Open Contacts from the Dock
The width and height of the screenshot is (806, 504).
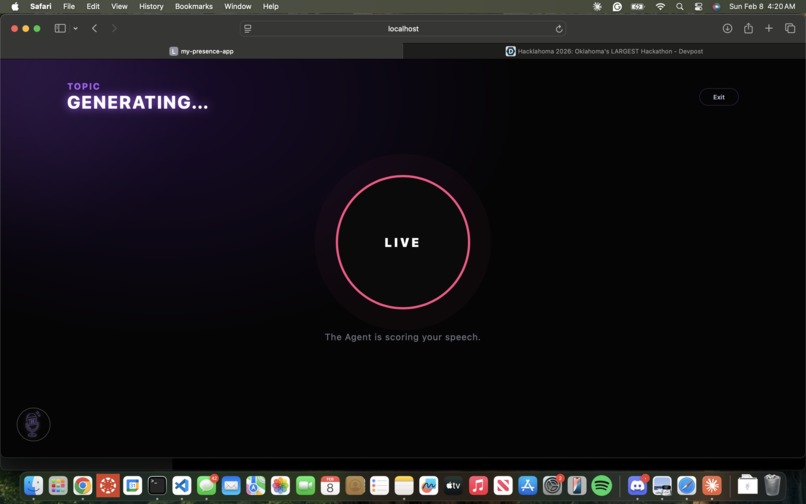355,485
